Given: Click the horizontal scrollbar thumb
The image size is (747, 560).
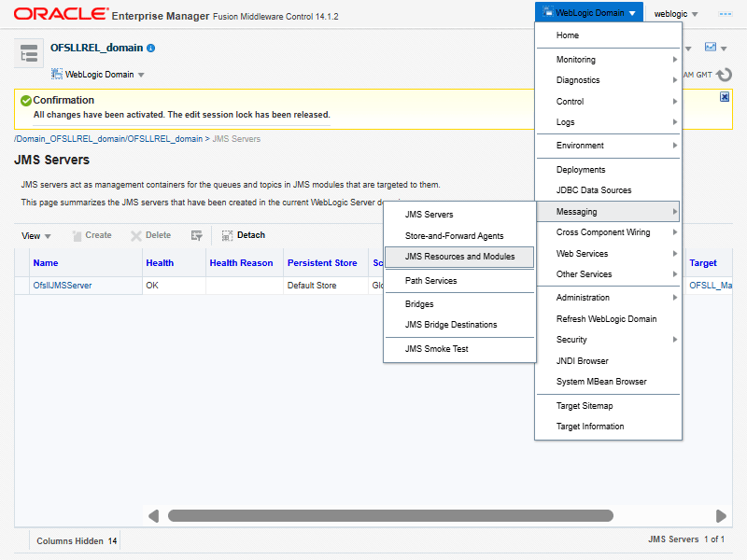Looking at the screenshot, I should click(x=390, y=516).
